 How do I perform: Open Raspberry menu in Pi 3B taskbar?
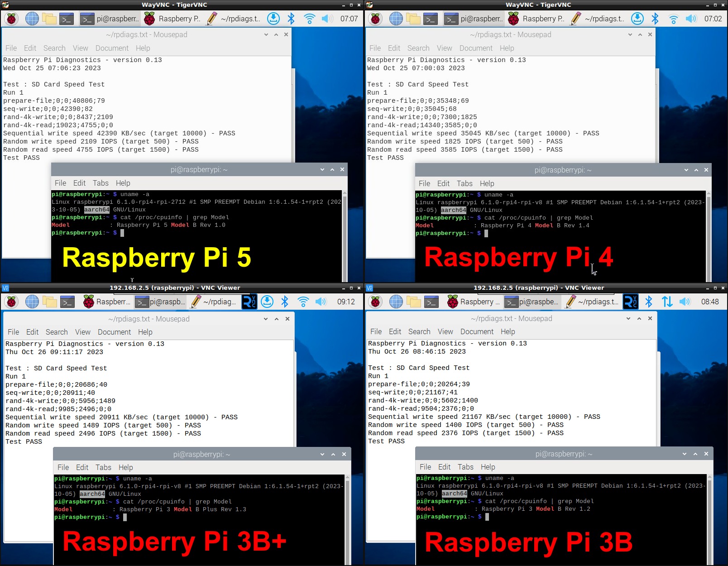(376, 302)
